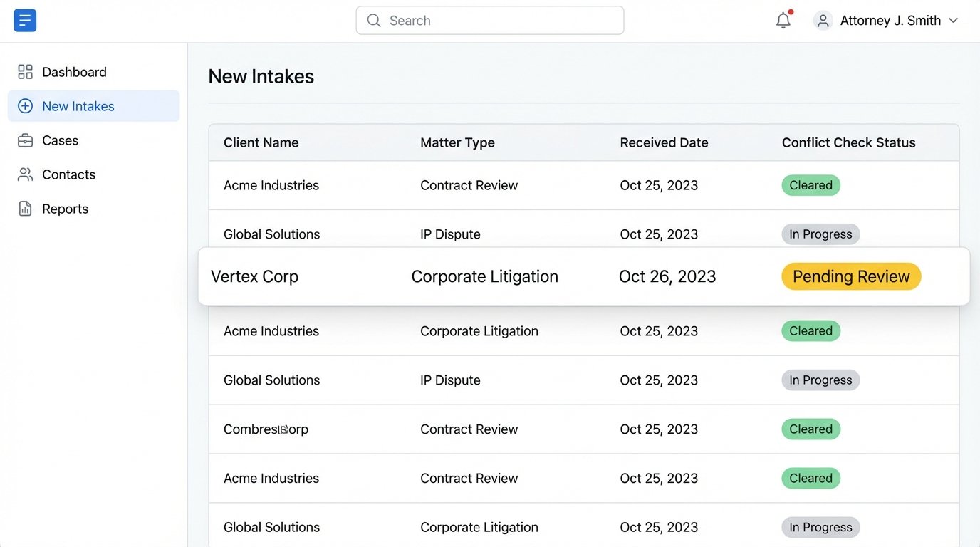Open notifications via the bell icon
The width and height of the screenshot is (980, 547).
783,21
